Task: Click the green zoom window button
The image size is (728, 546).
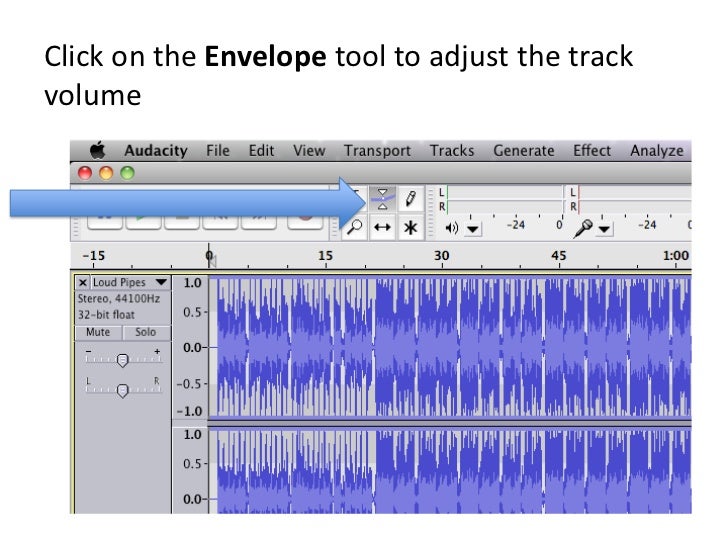Action: [x=128, y=173]
